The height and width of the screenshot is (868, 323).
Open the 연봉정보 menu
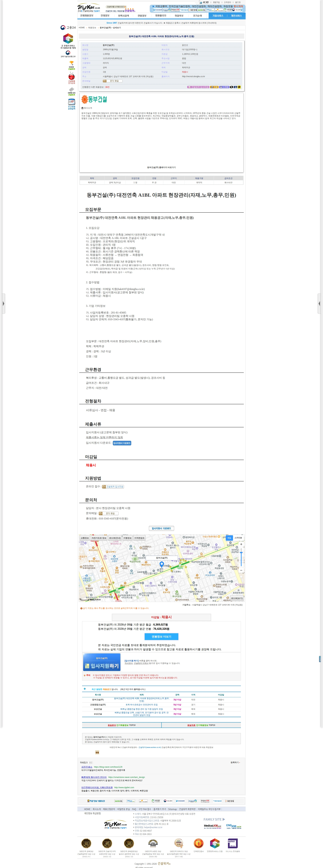point(142,15)
